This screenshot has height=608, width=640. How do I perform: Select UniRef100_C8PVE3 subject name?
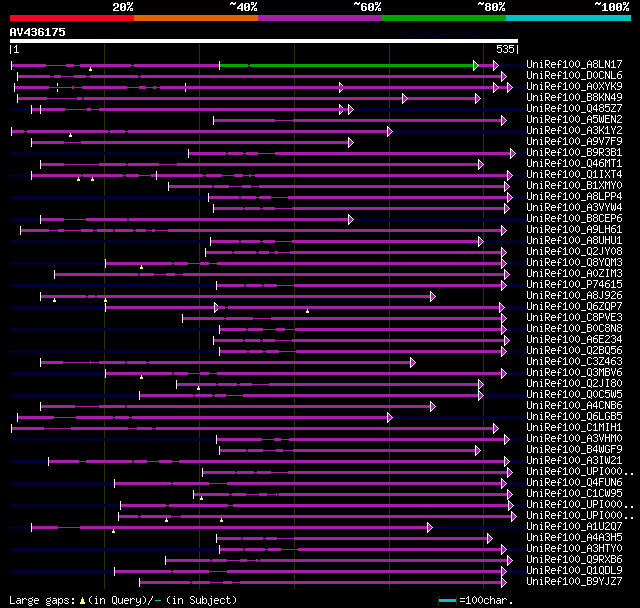pos(574,317)
